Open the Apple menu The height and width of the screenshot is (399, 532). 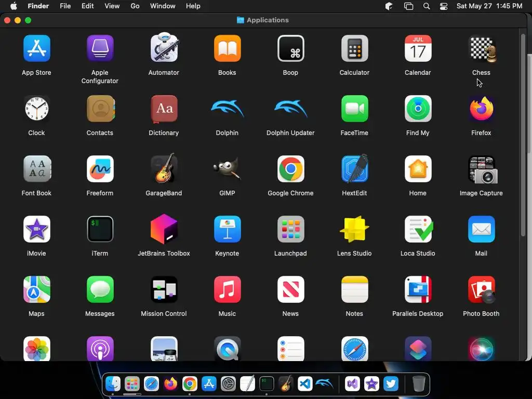coord(14,6)
